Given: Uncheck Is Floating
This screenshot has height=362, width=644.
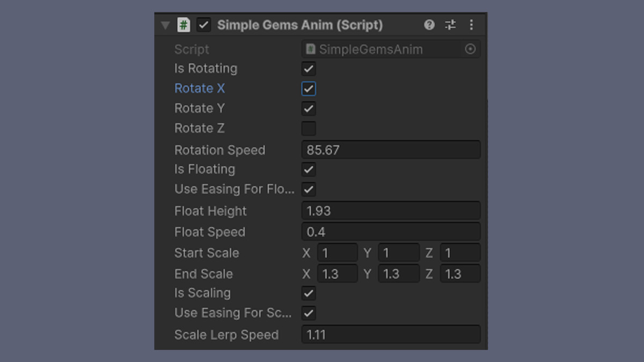Looking at the screenshot, I should [309, 169].
